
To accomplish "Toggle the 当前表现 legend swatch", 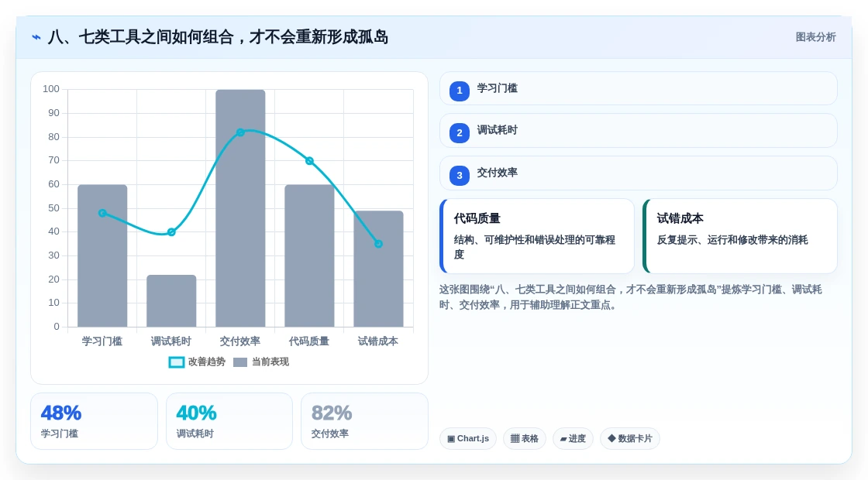I will tap(240, 362).
